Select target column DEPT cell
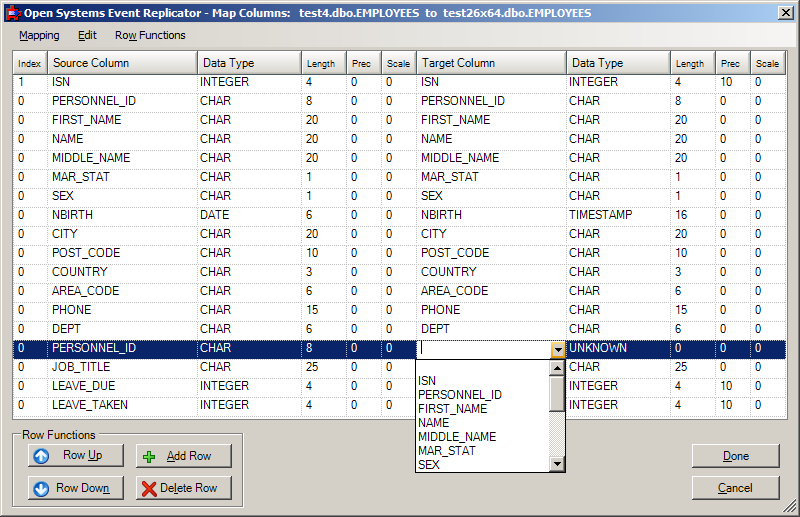The image size is (800, 517). pyautogui.click(x=491, y=329)
